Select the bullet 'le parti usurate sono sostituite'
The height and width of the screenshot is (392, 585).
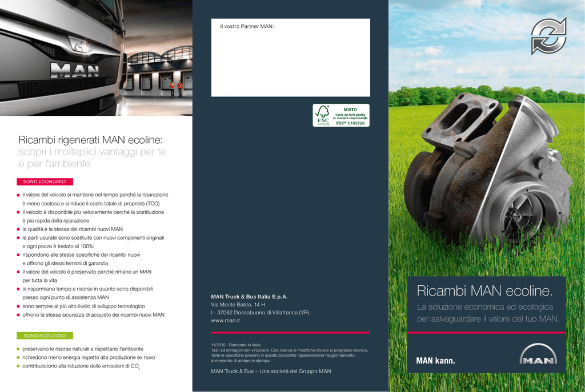pos(93,242)
